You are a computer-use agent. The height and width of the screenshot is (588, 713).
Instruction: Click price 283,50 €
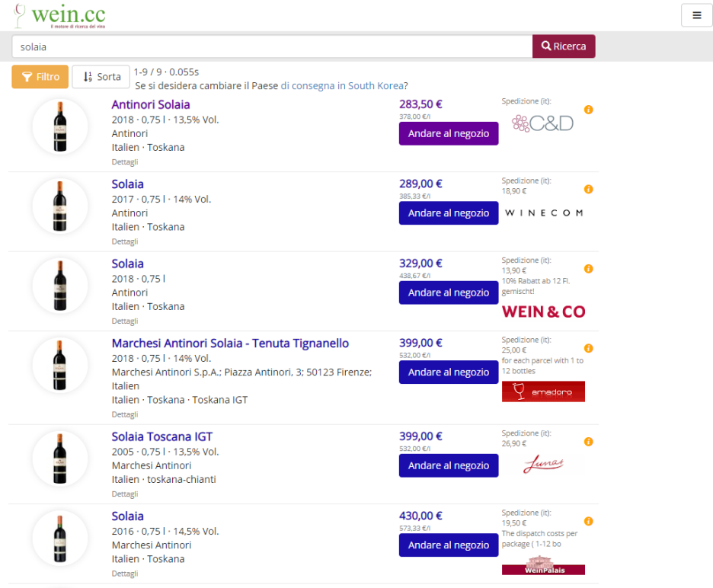point(420,104)
